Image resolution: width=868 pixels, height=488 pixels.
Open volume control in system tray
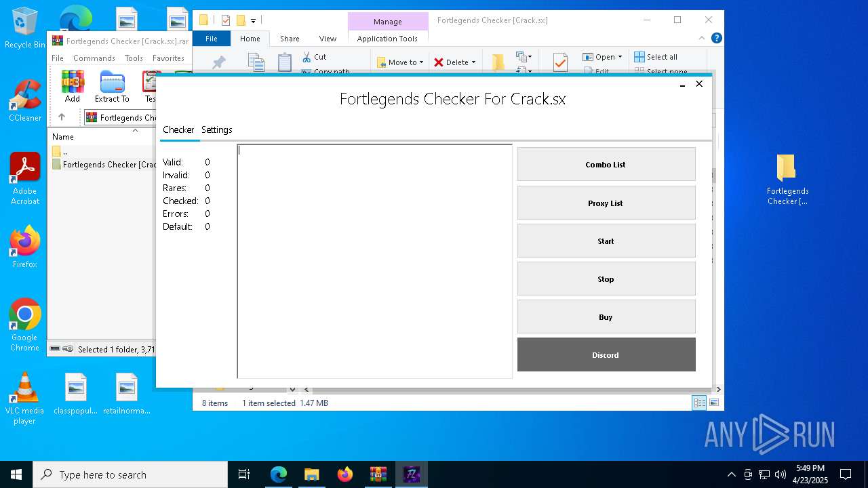pyautogui.click(x=781, y=474)
